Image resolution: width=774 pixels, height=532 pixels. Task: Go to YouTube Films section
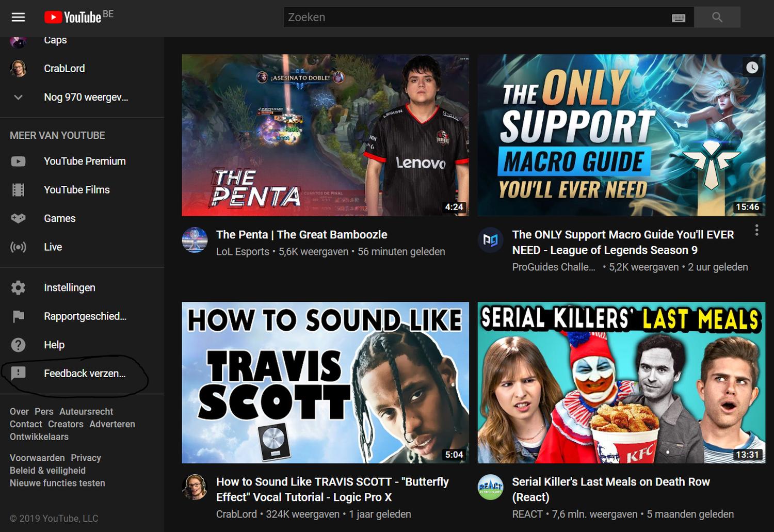76,190
